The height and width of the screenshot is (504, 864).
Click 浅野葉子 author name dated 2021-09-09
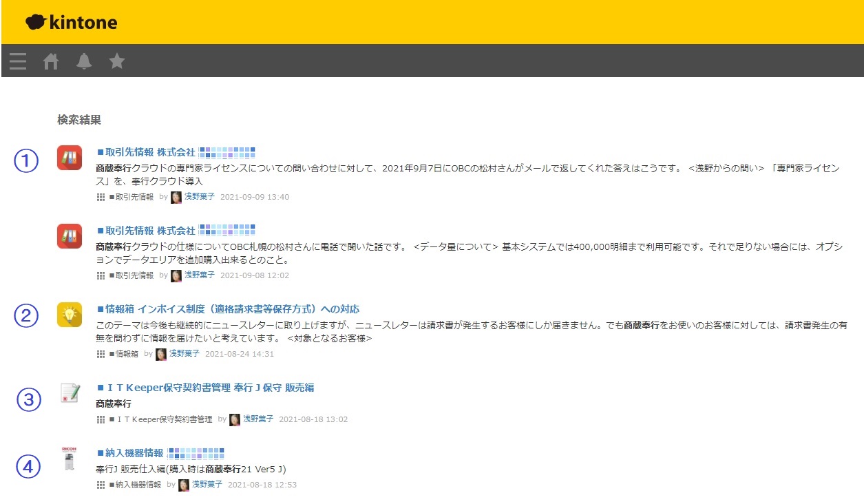[199, 197]
